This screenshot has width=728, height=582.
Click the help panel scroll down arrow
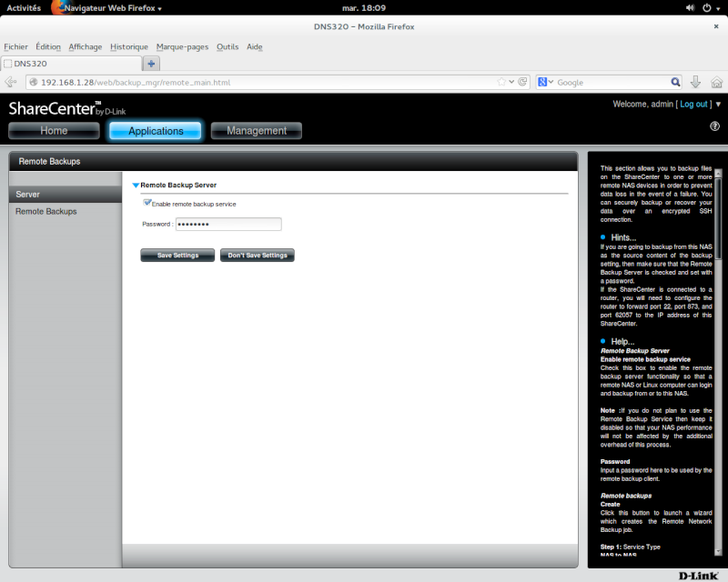[718, 551]
